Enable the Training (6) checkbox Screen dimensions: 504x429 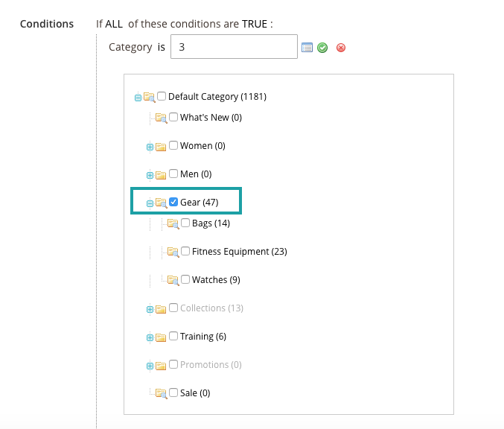[x=173, y=336]
